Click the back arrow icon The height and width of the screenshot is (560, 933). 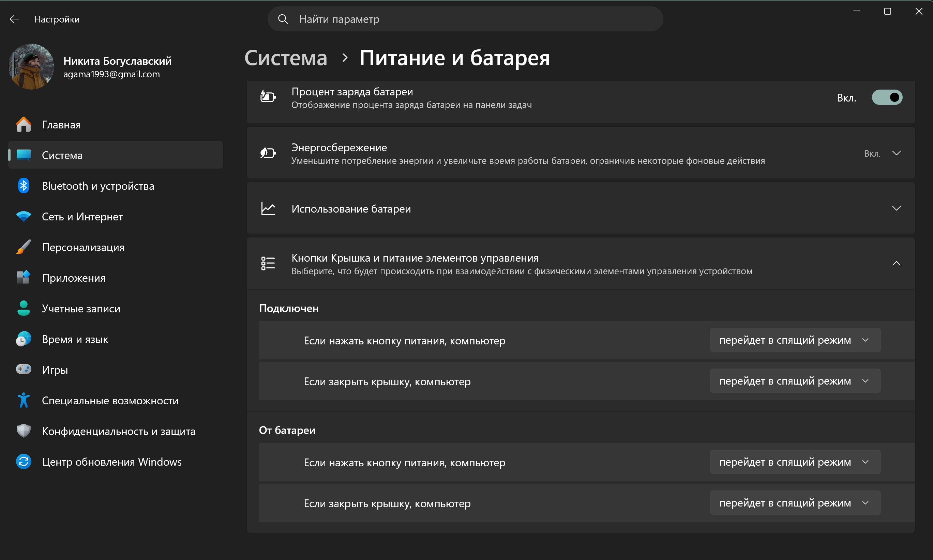pyautogui.click(x=14, y=19)
